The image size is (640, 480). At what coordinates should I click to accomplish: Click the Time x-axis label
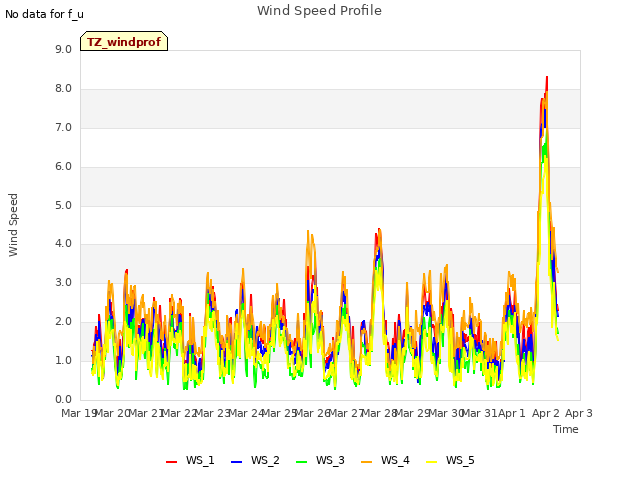[566, 429]
